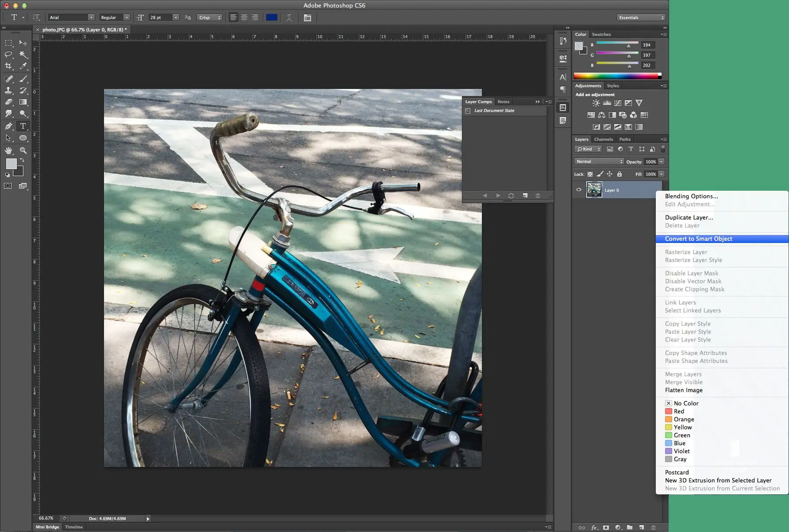Click the R value field 194

[x=648, y=45]
